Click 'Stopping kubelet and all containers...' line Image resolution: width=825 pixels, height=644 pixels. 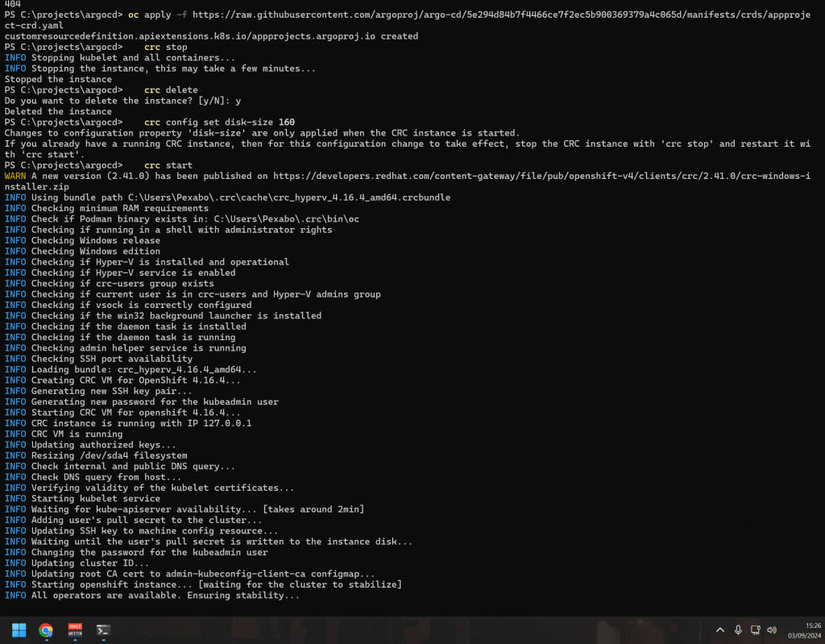pos(119,58)
